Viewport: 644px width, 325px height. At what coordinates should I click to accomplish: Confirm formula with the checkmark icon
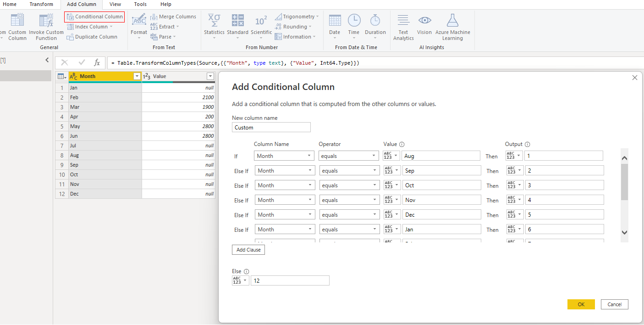coord(82,63)
